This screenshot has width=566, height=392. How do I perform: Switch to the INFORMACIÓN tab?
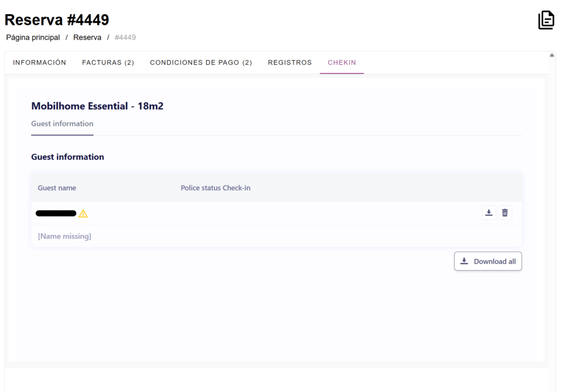tap(40, 62)
